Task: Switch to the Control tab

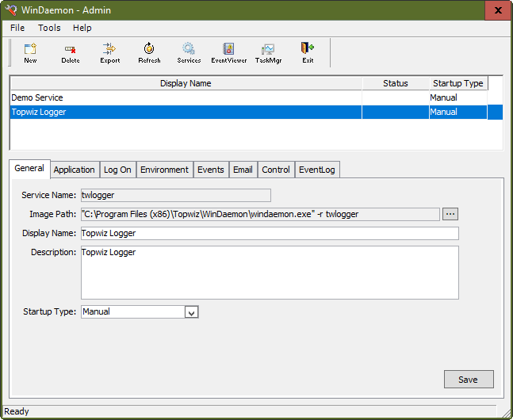Action: click(276, 170)
